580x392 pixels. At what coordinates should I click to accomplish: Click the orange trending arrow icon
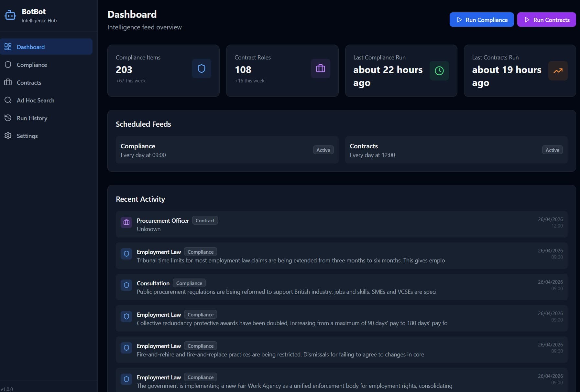pyautogui.click(x=558, y=71)
